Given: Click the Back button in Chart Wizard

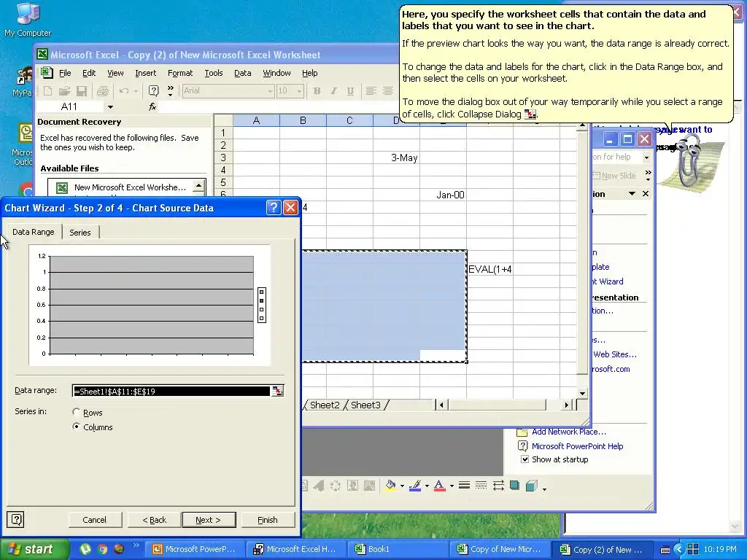Looking at the screenshot, I should [155, 519].
